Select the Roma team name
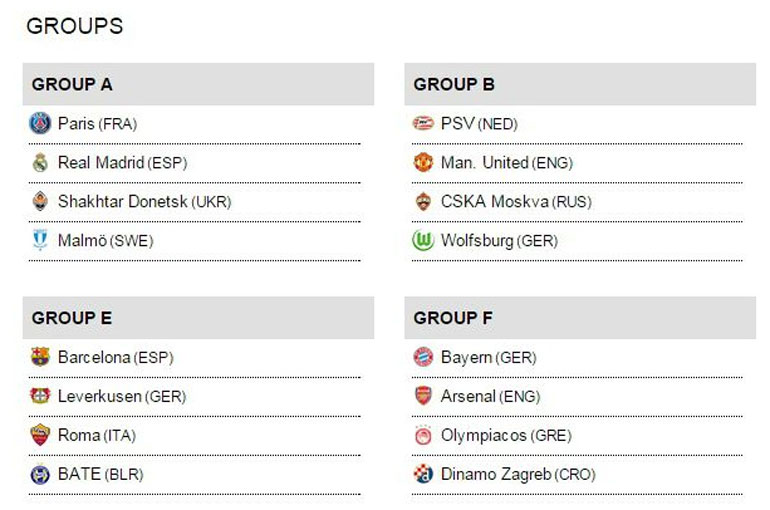Image resolution: width=770 pixels, height=510 pixels. pos(79,435)
